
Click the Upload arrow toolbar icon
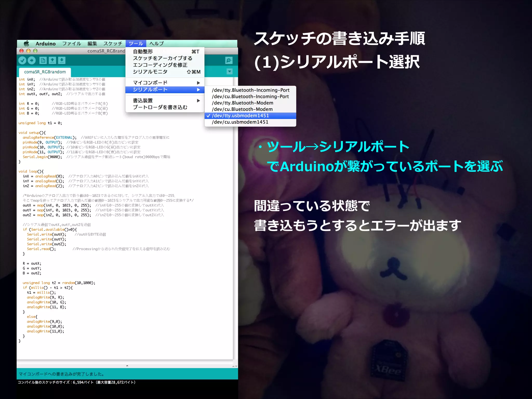click(32, 61)
